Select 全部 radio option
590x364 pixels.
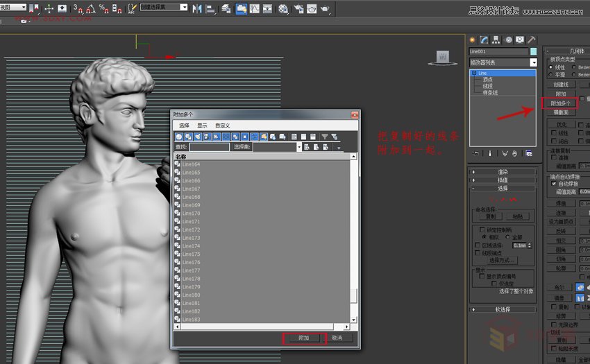(x=507, y=237)
